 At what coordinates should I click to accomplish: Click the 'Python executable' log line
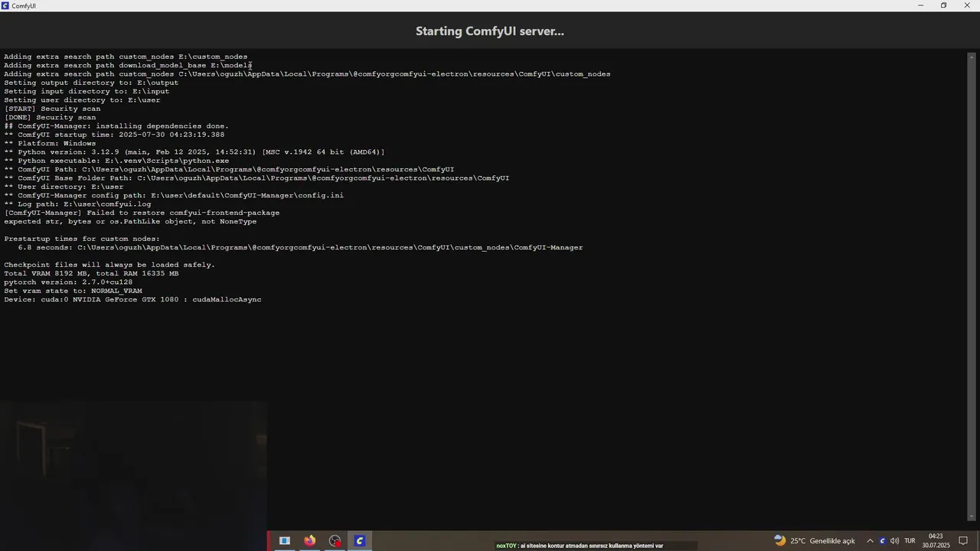pyautogui.click(x=116, y=161)
